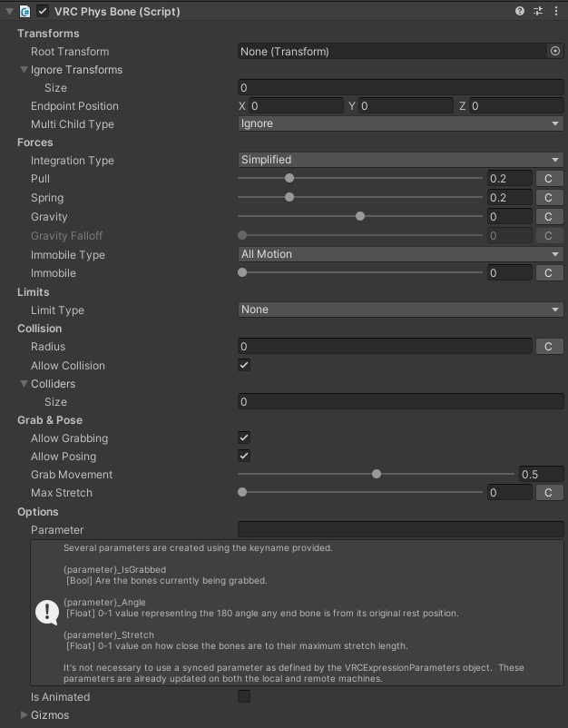The height and width of the screenshot is (728, 568).
Task: Open the Integration Type dropdown
Action: [399, 161]
